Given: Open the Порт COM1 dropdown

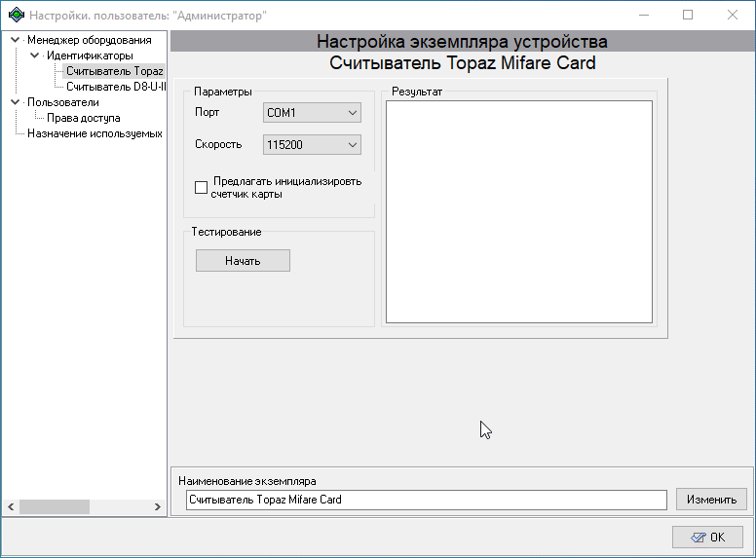Looking at the screenshot, I should (x=312, y=113).
